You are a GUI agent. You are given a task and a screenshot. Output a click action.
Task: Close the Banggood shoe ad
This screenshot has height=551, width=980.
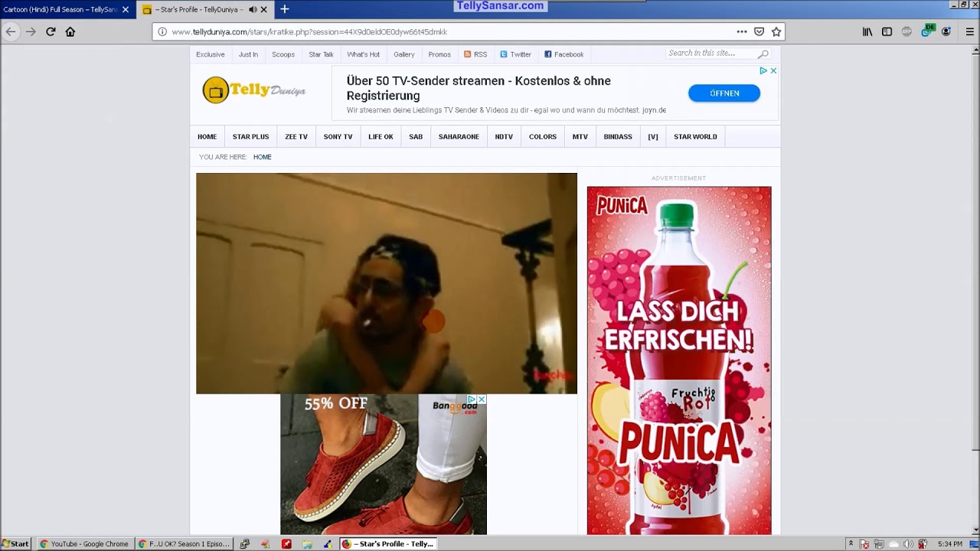pyautogui.click(x=482, y=399)
